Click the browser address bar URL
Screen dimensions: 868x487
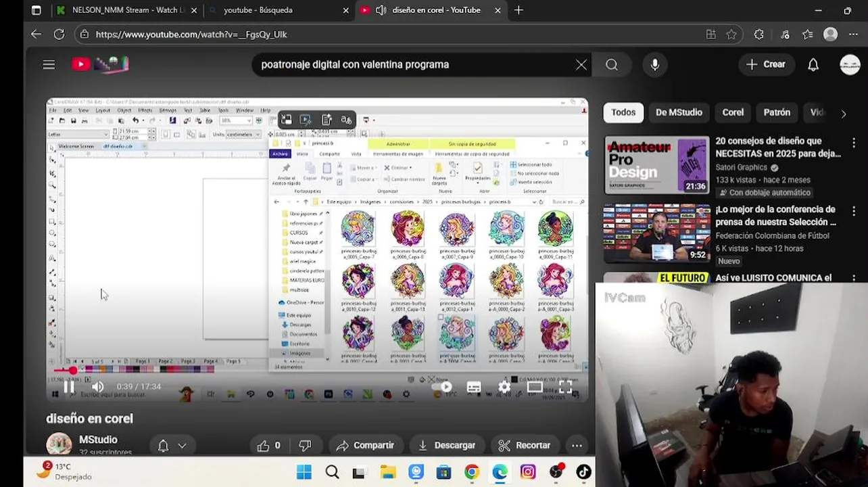[x=191, y=34]
